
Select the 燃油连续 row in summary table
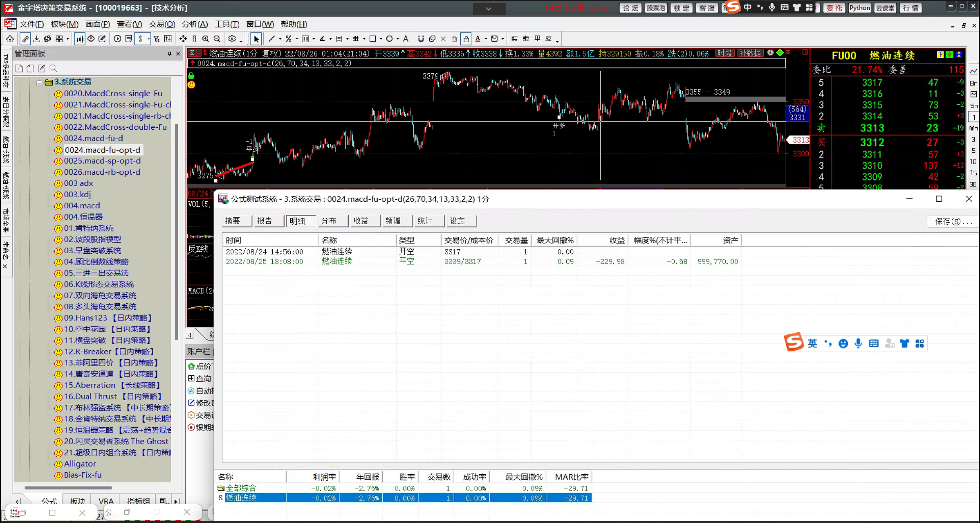click(404, 498)
